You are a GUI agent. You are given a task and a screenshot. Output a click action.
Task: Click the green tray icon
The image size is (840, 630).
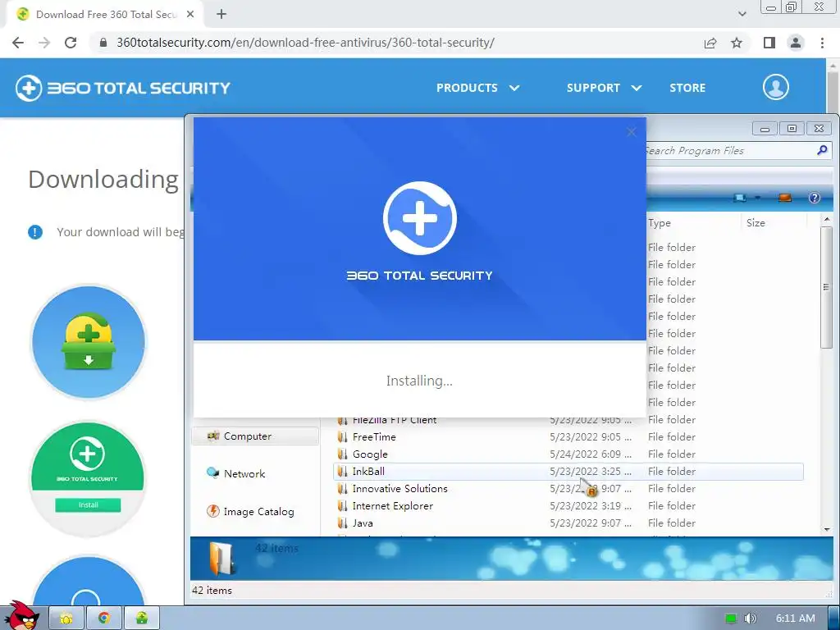click(731, 619)
